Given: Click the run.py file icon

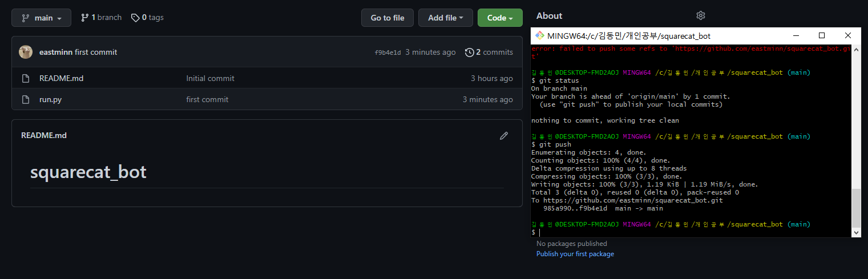Looking at the screenshot, I should [25, 99].
